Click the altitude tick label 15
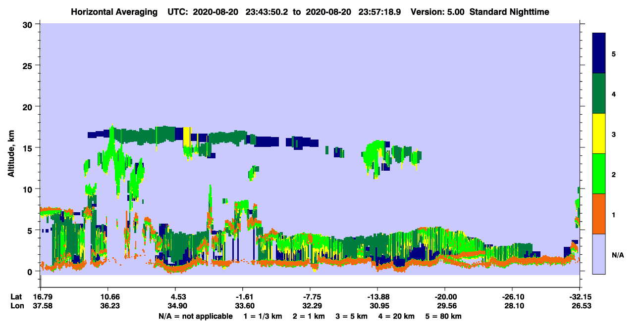The height and width of the screenshot is (330, 644). click(x=29, y=148)
